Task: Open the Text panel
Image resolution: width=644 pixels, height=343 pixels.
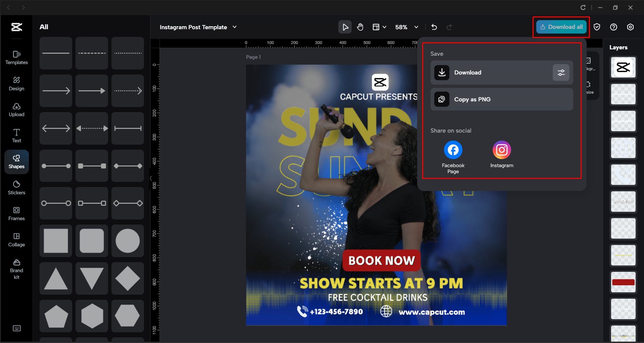Action: 16,135
